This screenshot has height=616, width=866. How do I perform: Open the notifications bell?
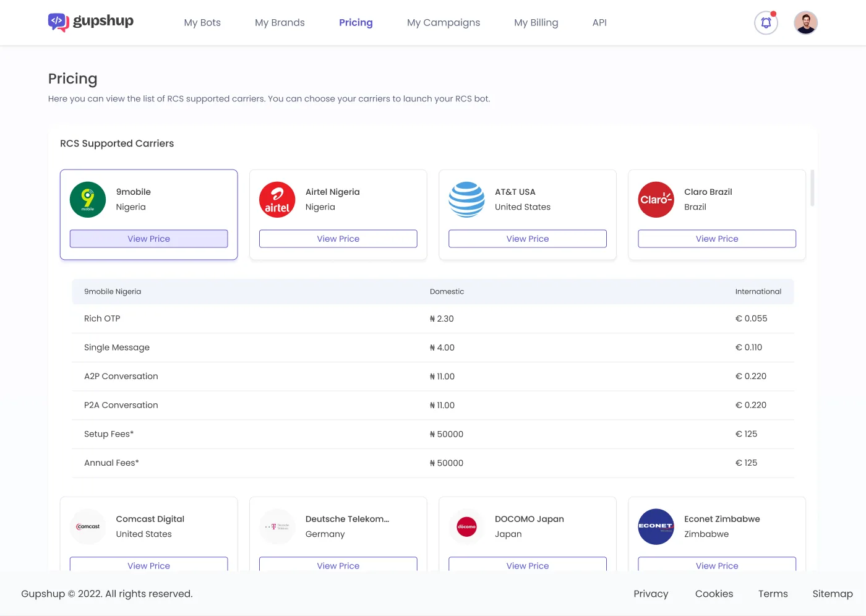pyautogui.click(x=766, y=23)
